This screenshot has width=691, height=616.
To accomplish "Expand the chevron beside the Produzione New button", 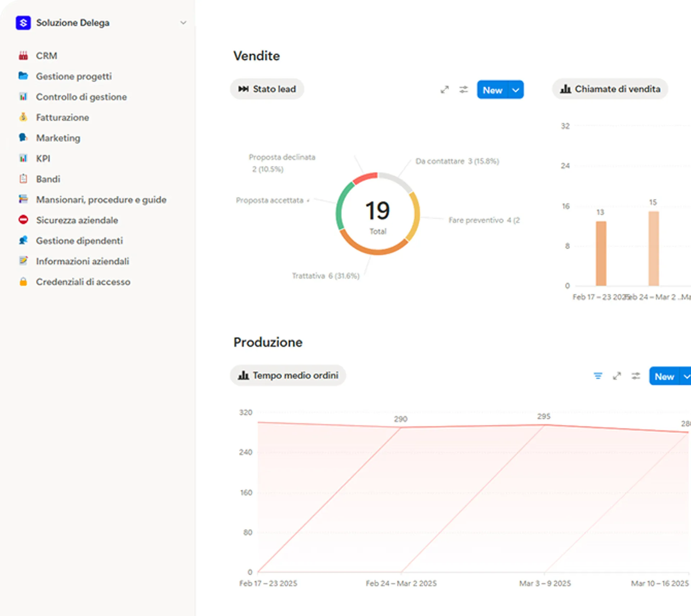I will point(686,376).
